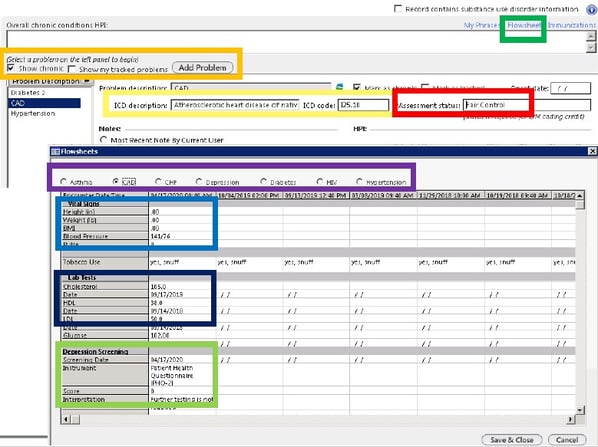Click the flowsheet left scroll arrow

point(66,420)
